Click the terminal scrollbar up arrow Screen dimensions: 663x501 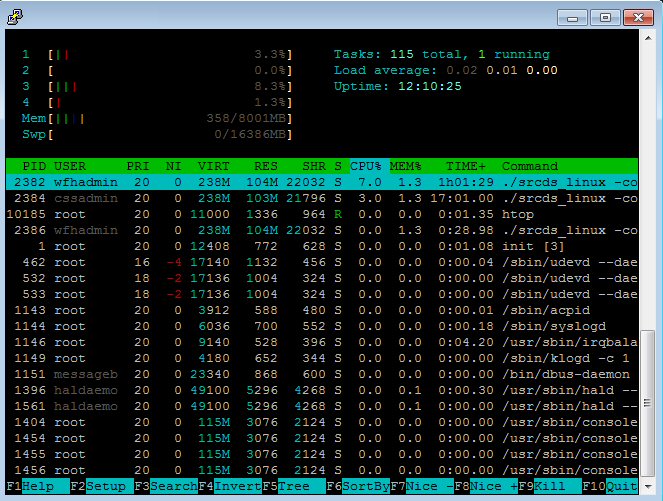648,38
